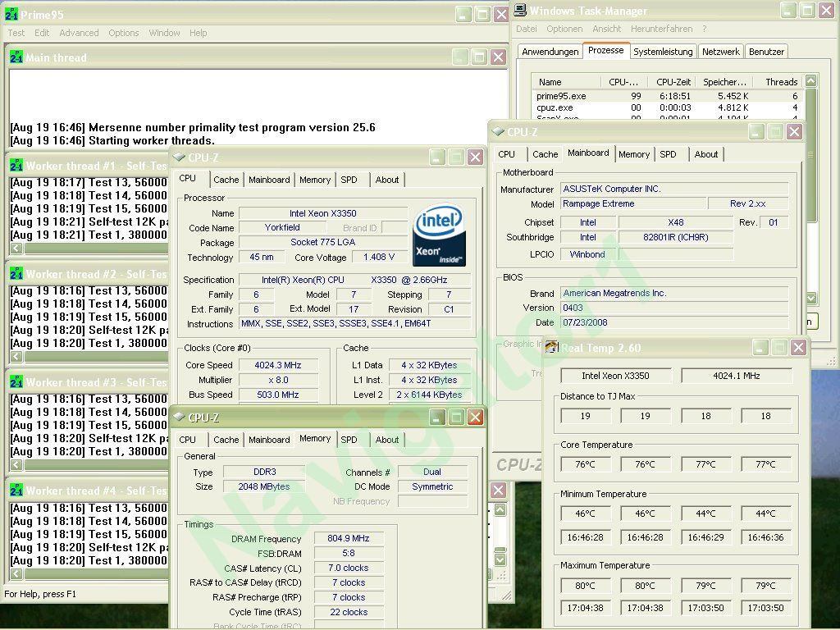Click title icon of CPU-Z window showing Motherboard
This screenshot has height=630, width=840.
click(498, 131)
